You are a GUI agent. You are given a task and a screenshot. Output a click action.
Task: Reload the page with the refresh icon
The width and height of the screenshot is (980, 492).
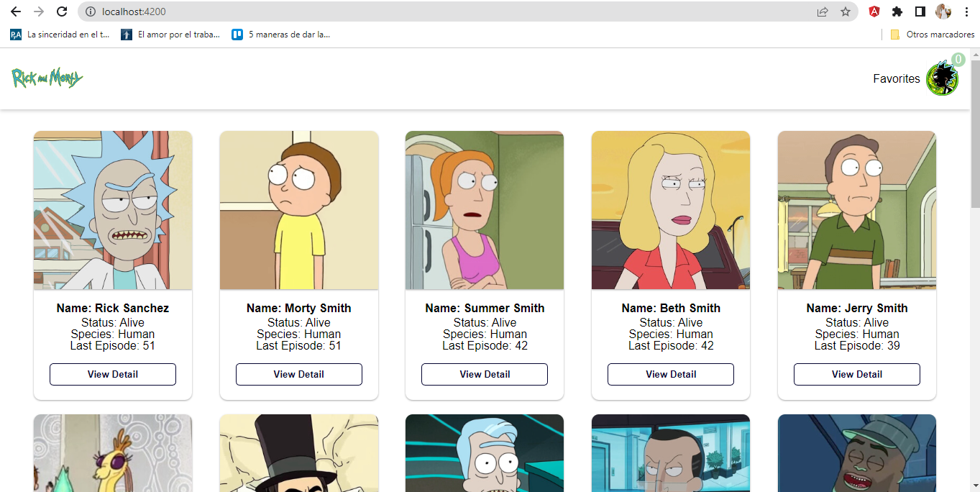[x=61, y=12]
